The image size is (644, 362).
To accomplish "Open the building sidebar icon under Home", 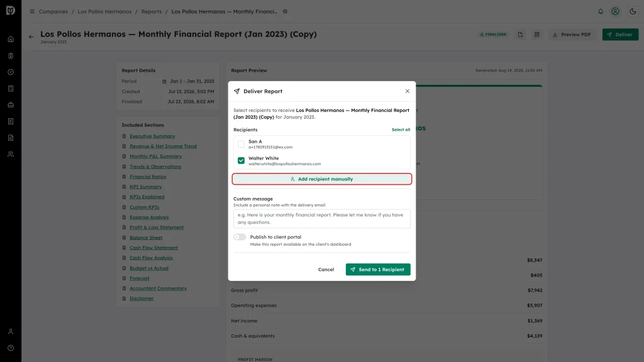I will click(x=11, y=56).
